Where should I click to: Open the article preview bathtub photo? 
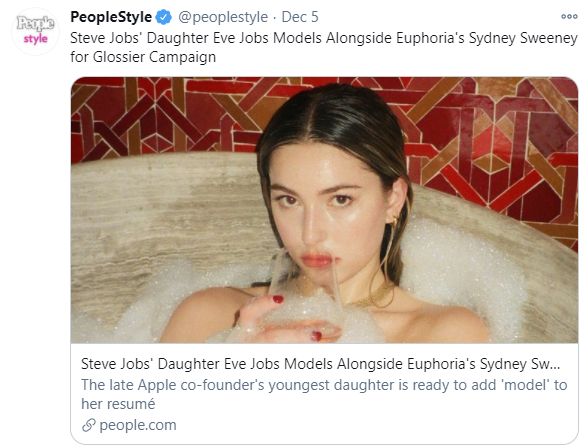pyautogui.click(x=324, y=210)
